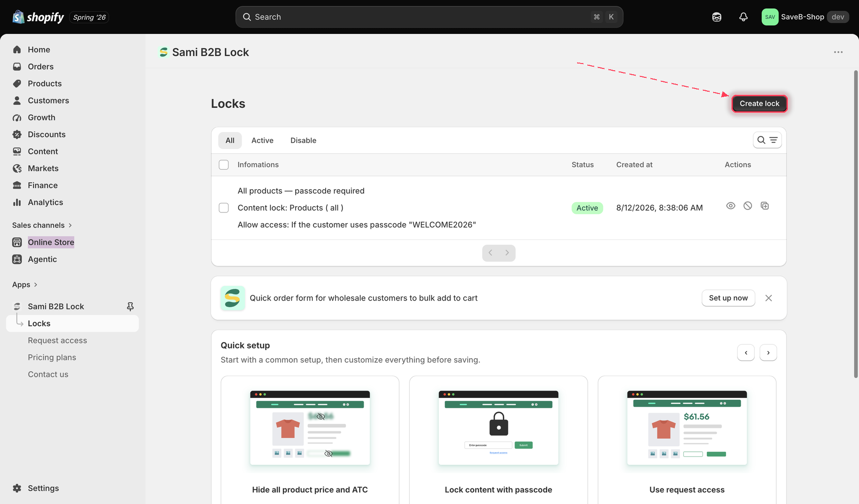Choose Lock content with passcode card
Viewport: 859px width, 504px height.
click(x=498, y=440)
